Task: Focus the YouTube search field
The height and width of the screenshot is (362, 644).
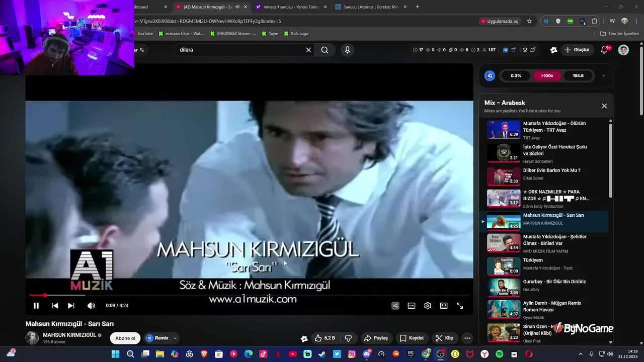Action: pyautogui.click(x=240, y=50)
